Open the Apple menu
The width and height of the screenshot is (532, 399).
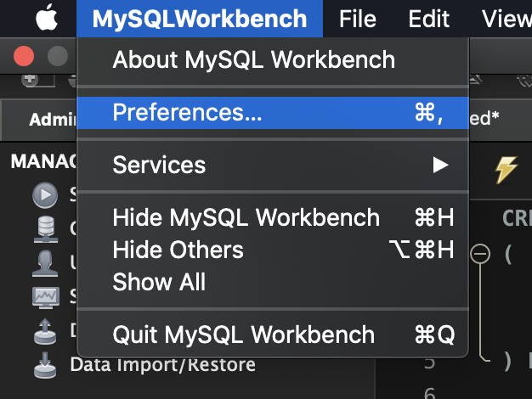click(47, 18)
